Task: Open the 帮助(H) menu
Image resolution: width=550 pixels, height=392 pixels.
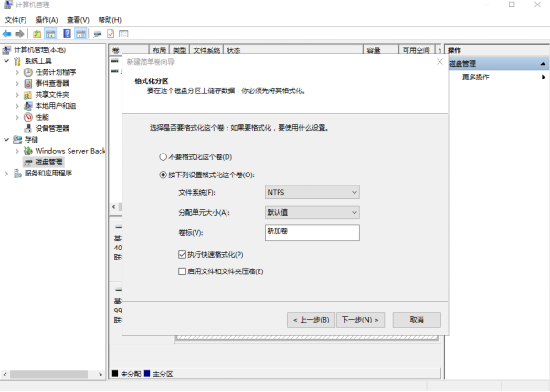Action: (110, 20)
